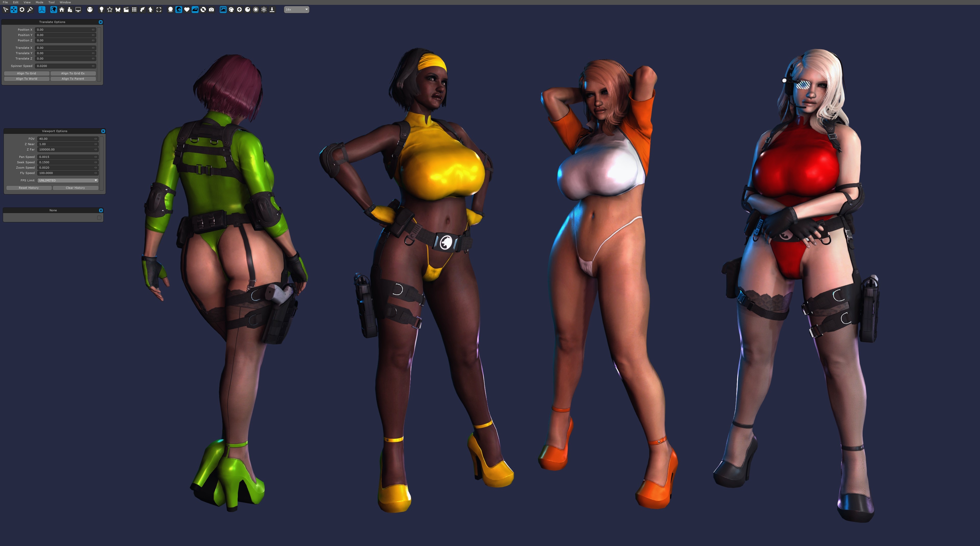Viewport: 980px width, 546px height.
Task: Click the clapperboard toolbar icon
Action: [126, 9]
